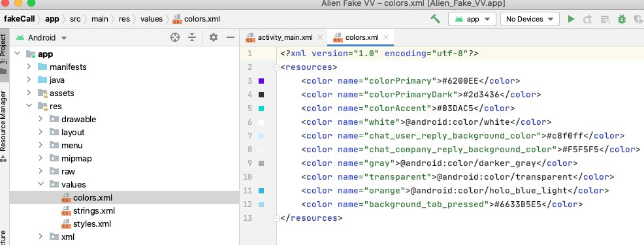Click values in the breadcrumb path
Image resolution: width=644 pixels, height=245 pixels.
pos(152,19)
